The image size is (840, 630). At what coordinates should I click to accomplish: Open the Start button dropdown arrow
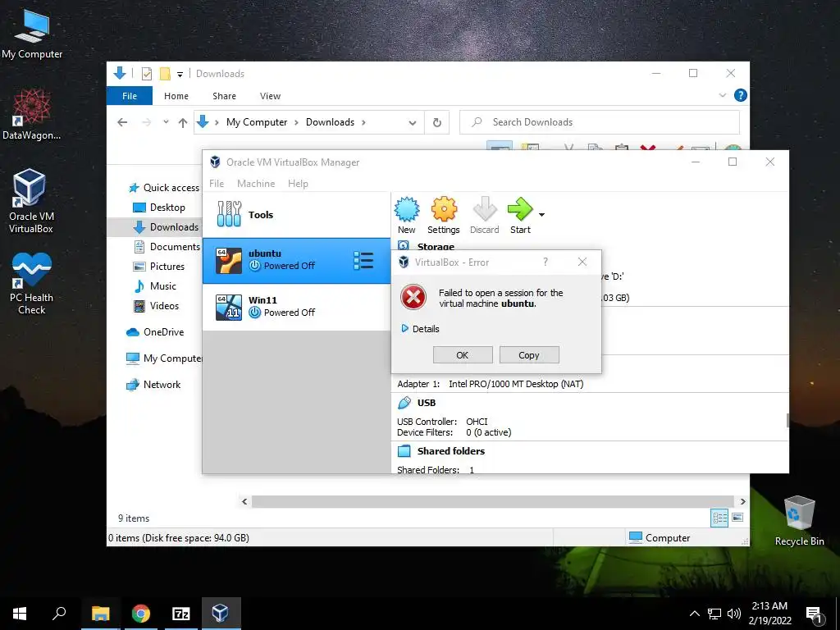[541, 215]
